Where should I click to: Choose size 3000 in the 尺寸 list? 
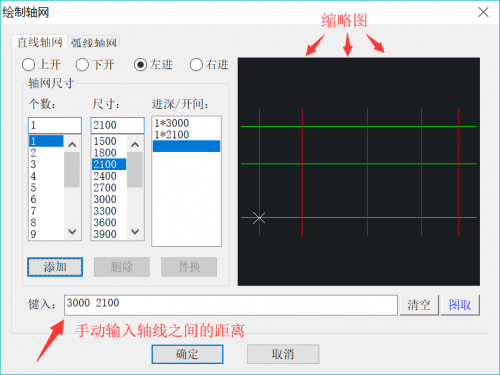[109, 199]
